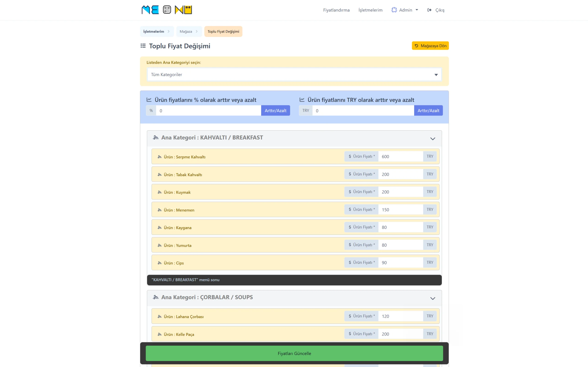588x367 pixels.
Task: Click the MENU logo in header
Action: pos(167,10)
